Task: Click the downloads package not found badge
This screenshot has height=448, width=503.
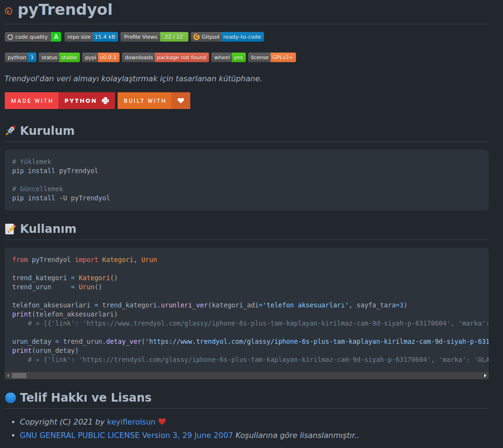Action: [165, 57]
